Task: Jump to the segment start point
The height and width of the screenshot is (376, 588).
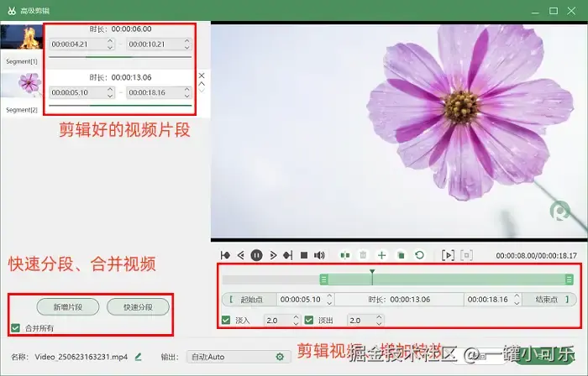Action: point(225,255)
